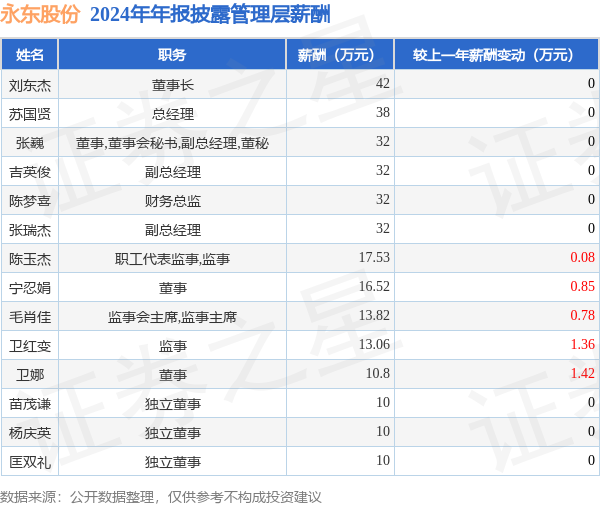Click 张瑞杰's 副总经理 position cell

[x=173, y=230]
